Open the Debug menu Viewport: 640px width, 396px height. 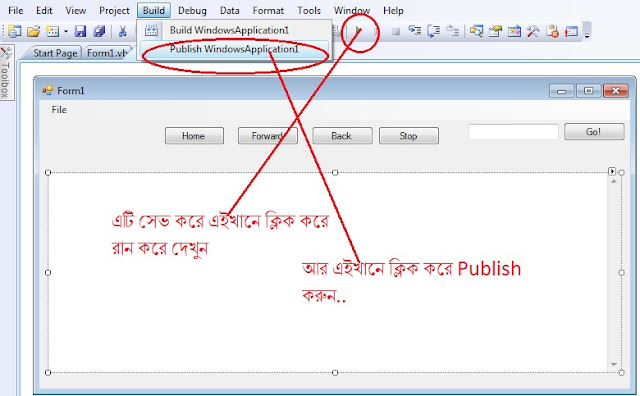(192, 11)
